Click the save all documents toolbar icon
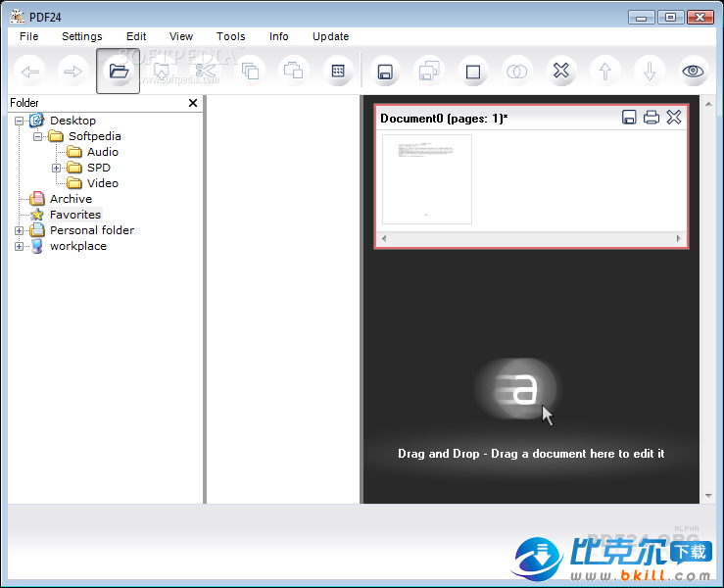Image resolution: width=724 pixels, height=588 pixels. 428,71
